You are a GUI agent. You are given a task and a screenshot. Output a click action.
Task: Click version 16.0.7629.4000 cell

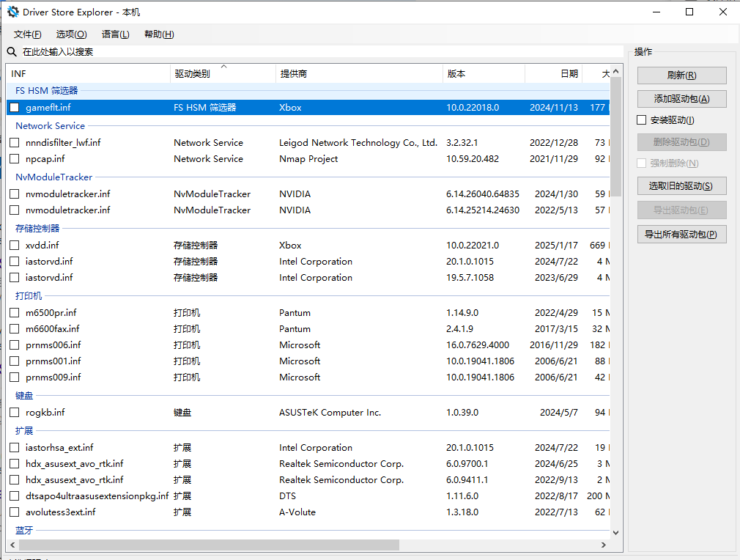coord(478,345)
